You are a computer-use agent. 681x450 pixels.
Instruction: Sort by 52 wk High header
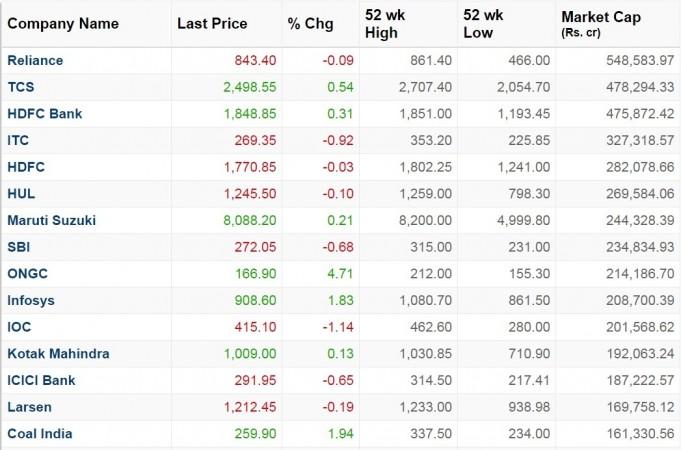click(385, 24)
